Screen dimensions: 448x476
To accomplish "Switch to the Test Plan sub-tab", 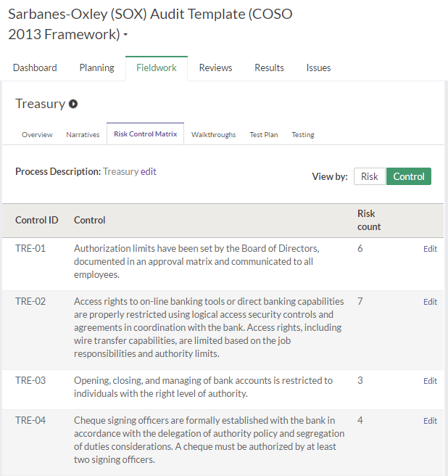I will (264, 134).
